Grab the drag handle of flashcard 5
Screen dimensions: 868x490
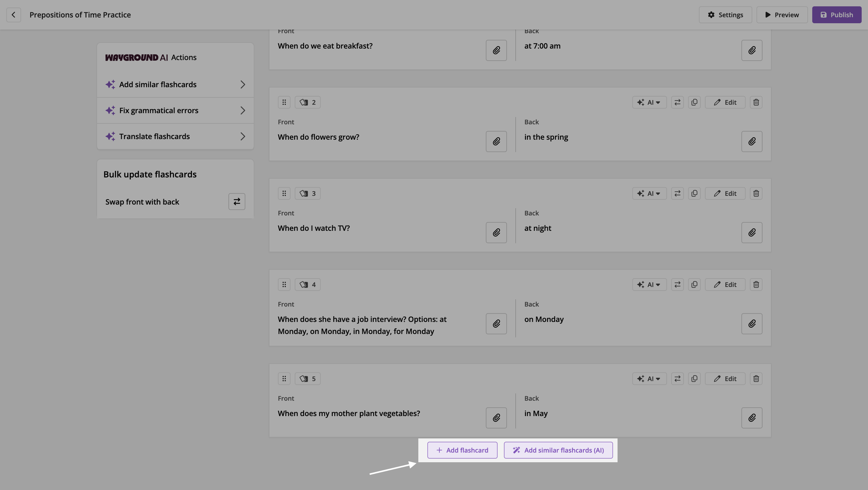pos(284,379)
